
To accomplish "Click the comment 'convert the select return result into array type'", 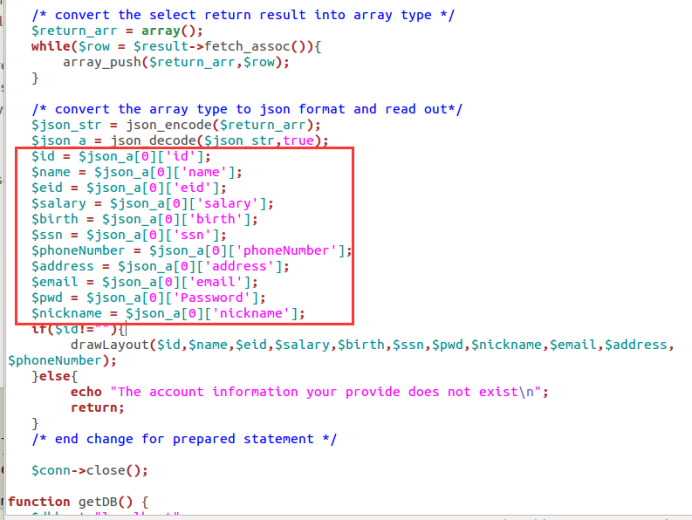I will click(x=243, y=15).
